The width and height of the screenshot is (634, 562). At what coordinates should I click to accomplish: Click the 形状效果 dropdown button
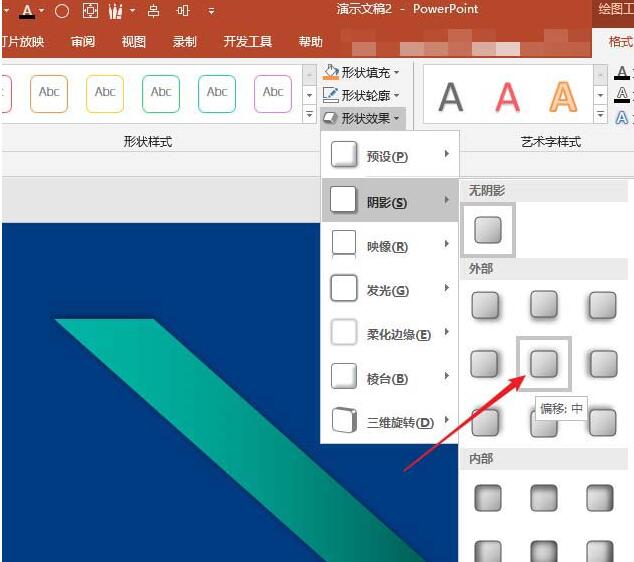362,118
